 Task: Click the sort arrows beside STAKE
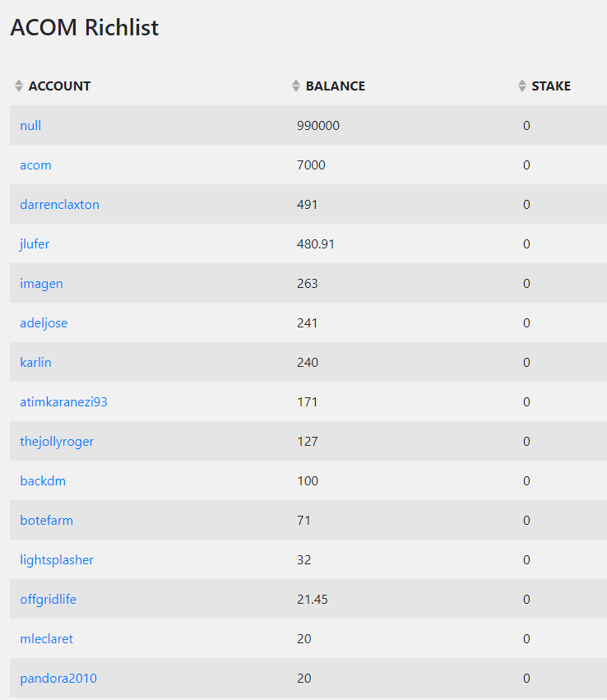(x=521, y=86)
